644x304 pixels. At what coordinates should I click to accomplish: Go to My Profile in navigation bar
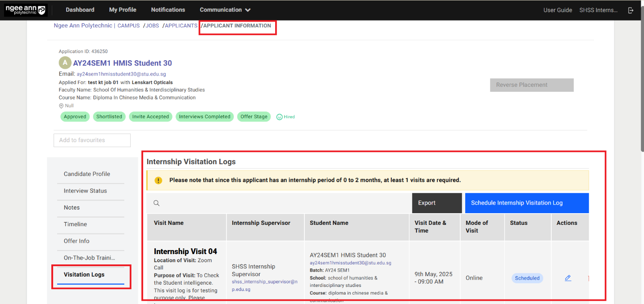(122, 10)
